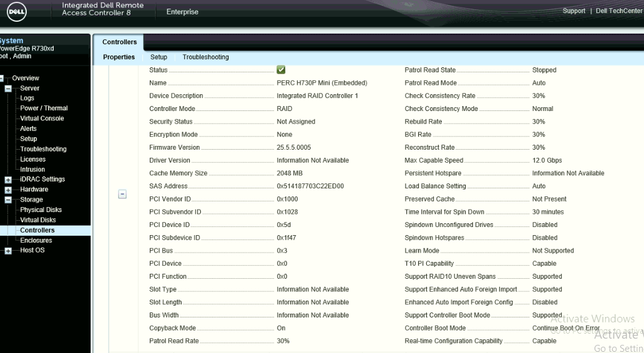Open Physical Disks in the tree
Viewport: 644px width, 353px height.
point(41,210)
